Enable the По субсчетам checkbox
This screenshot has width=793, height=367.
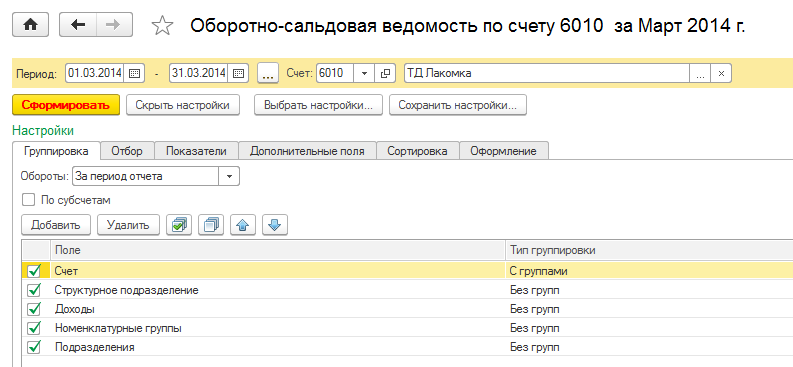28,200
